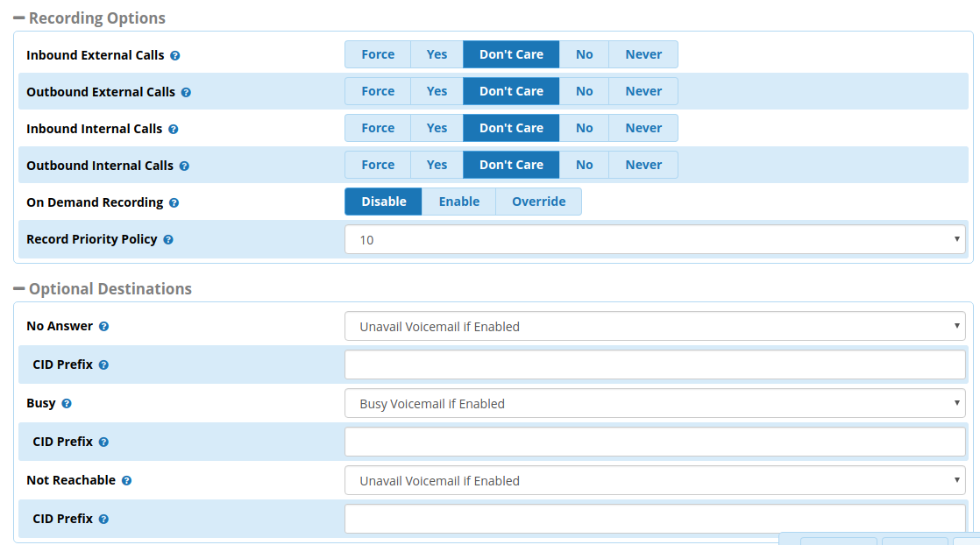Image resolution: width=980 pixels, height=545 pixels.
Task: Open help for Inbound Internal Calls
Action: (174, 130)
